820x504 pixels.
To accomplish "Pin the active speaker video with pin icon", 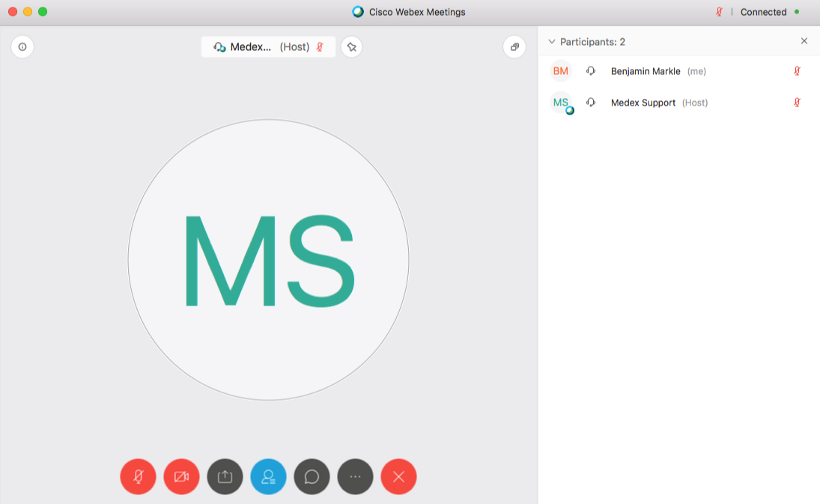I will [351, 47].
